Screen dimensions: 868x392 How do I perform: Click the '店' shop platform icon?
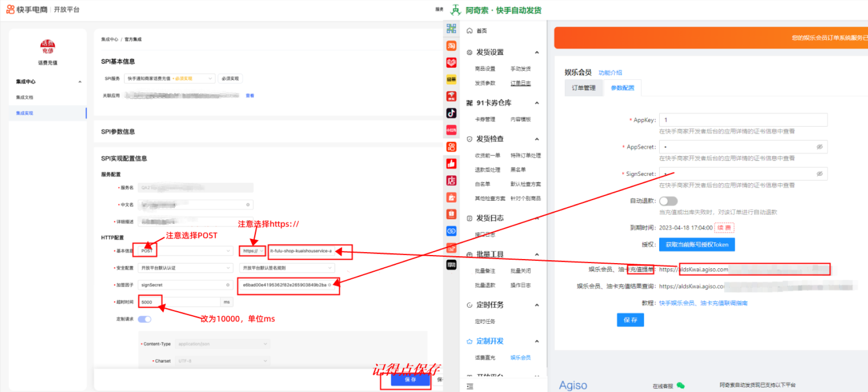451,180
